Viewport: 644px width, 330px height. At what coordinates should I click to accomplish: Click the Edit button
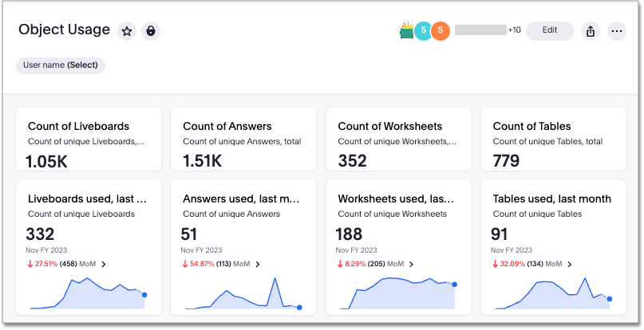pos(549,30)
